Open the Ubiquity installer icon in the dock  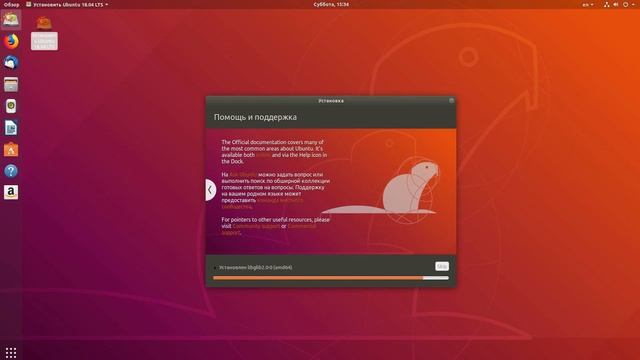point(11,19)
